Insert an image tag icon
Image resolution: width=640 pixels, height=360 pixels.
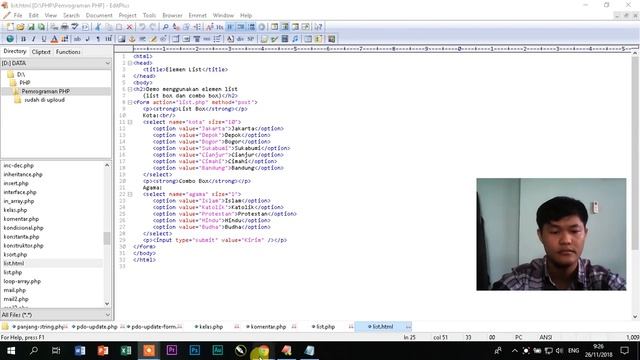(122, 39)
